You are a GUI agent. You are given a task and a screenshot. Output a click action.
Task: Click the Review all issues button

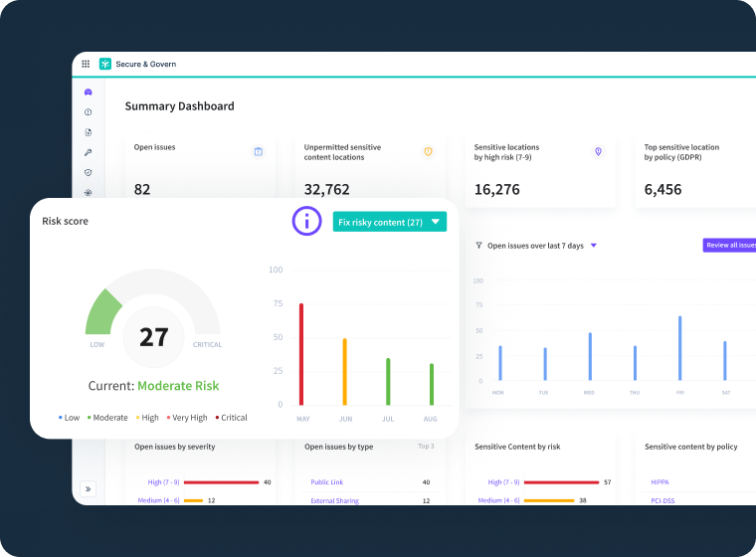tap(730, 246)
